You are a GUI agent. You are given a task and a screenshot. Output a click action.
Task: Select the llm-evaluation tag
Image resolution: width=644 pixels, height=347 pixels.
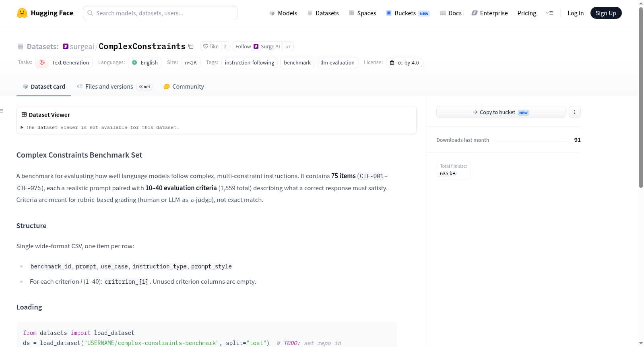[337, 62]
